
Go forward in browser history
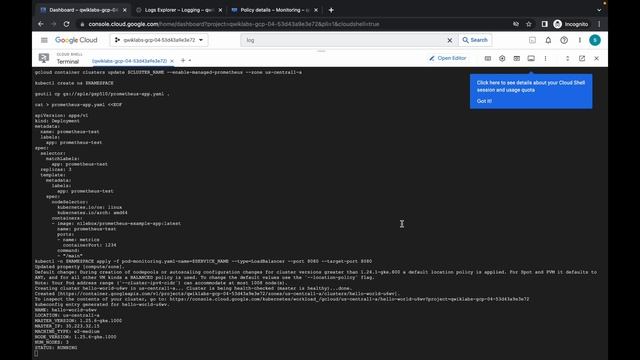pyautogui.click(x=53, y=24)
